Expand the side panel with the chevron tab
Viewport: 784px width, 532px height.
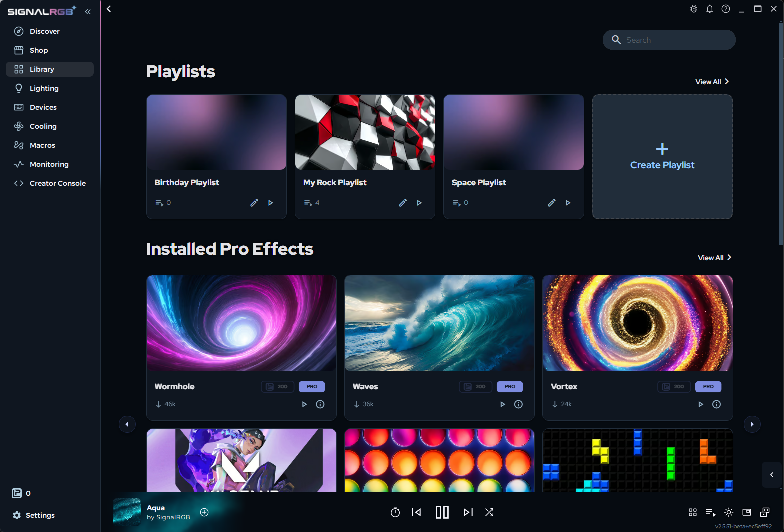pyautogui.click(x=772, y=475)
